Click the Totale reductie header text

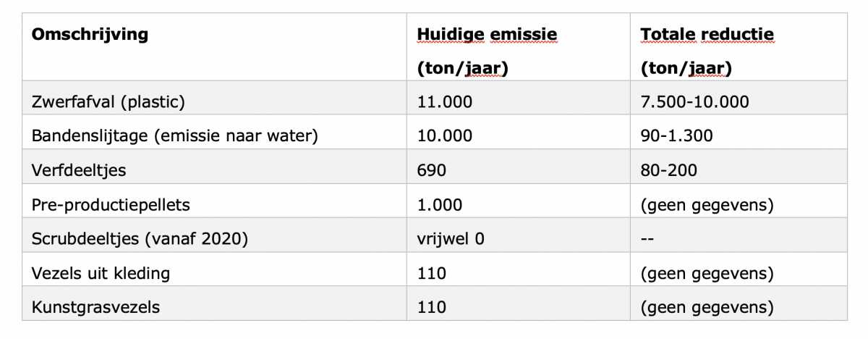pyautogui.click(x=707, y=34)
